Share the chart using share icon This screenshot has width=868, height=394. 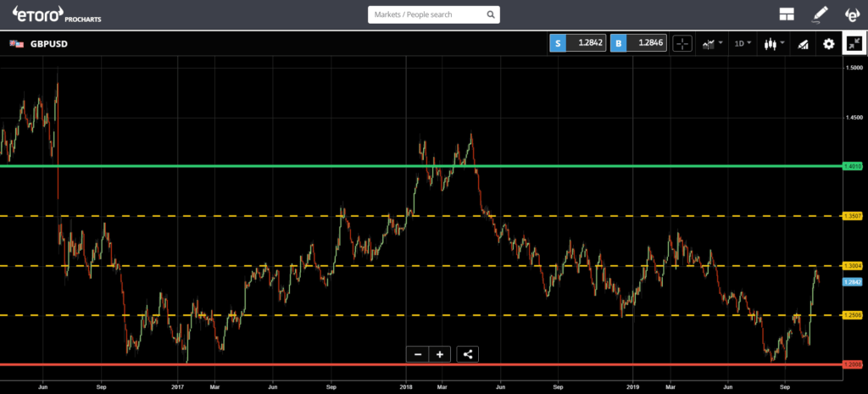pos(468,354)
